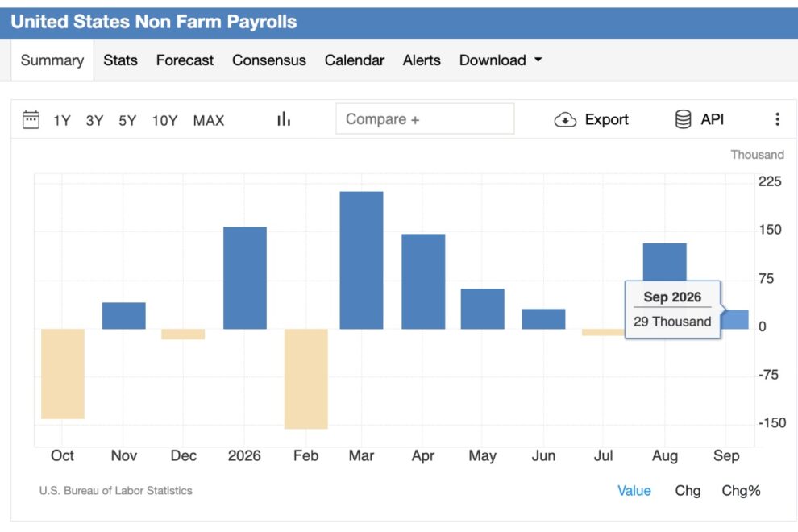Click the Export label

607,119
